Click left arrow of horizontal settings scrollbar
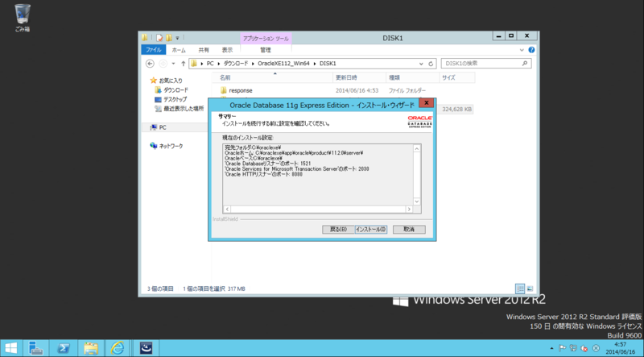 [x=227, y=210]
